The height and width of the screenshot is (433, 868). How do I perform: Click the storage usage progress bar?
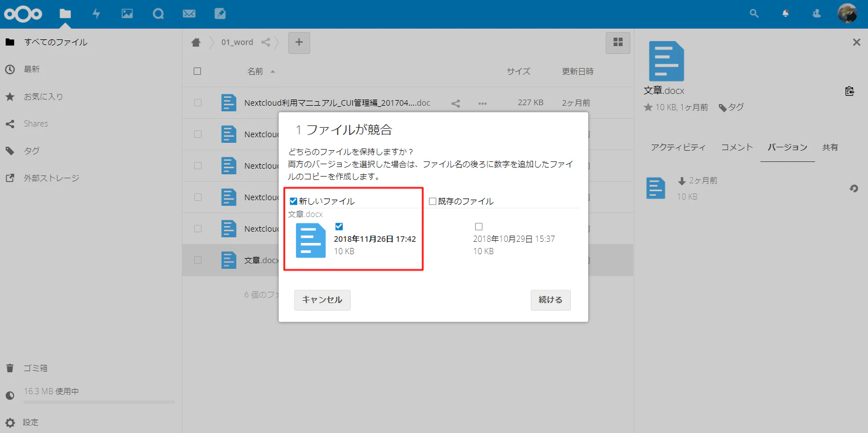click(99, 402)
